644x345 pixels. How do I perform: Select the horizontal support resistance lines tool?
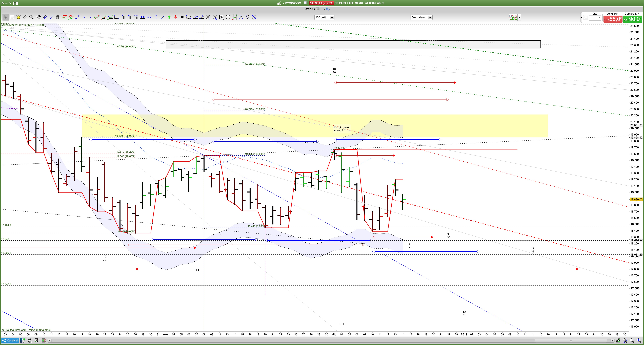[x=65, y=17]
